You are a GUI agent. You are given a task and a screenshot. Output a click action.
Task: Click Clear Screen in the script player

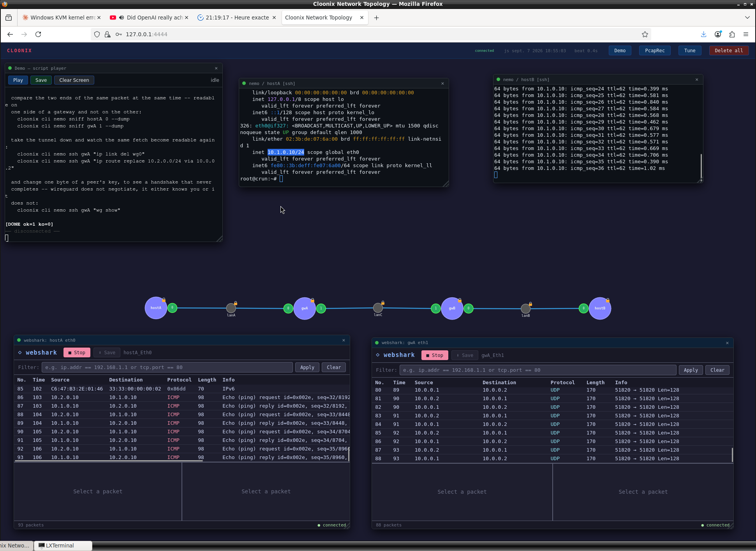[x=74, y=80]
